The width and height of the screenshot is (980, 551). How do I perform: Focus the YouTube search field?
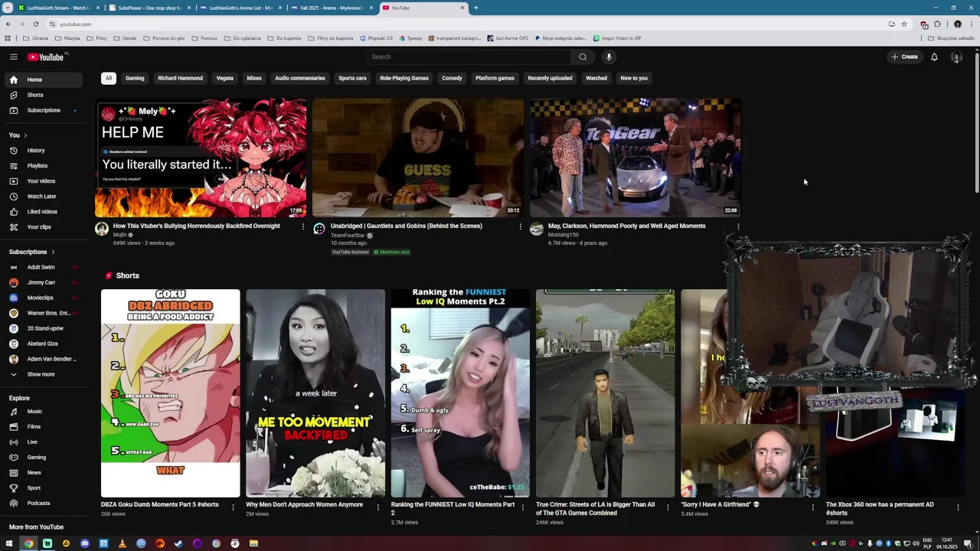[x=469, y=57]
